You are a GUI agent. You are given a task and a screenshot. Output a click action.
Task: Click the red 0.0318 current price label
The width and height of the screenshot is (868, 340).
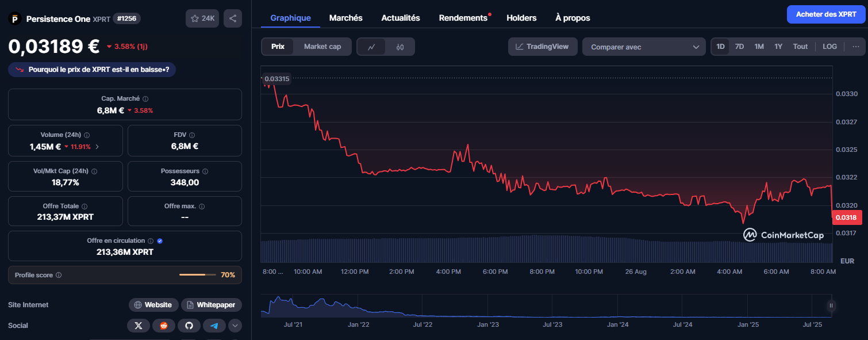(846, 217)
